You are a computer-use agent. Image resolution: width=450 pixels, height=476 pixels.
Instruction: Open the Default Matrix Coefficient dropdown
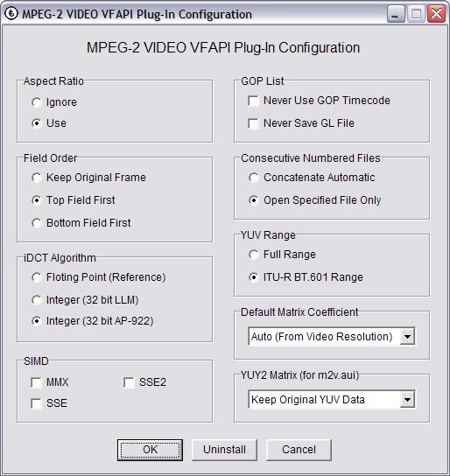[407, 336]
